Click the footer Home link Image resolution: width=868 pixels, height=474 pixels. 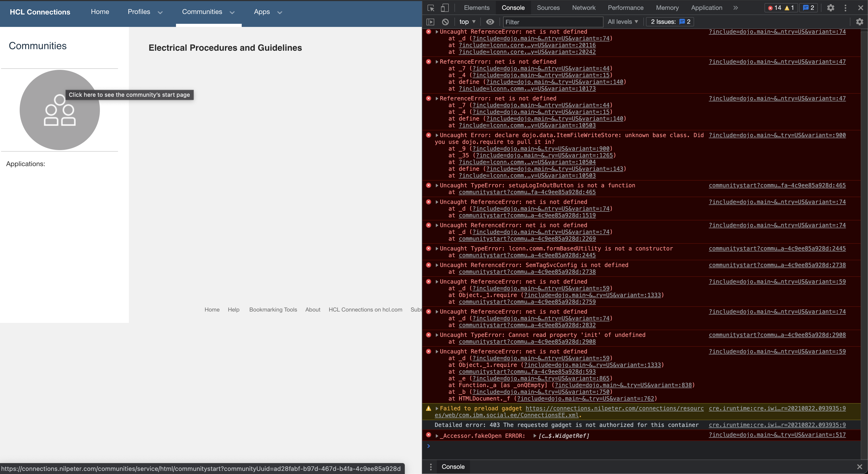212,310
